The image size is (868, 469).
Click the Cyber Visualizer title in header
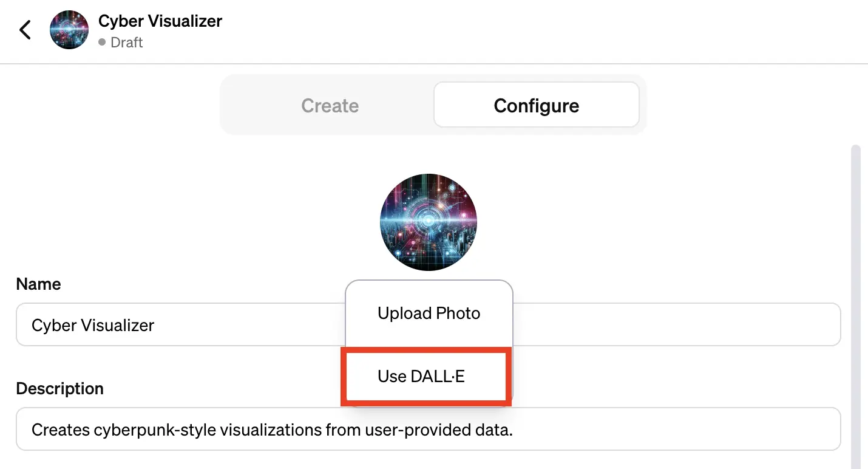[x=160, y=21]
